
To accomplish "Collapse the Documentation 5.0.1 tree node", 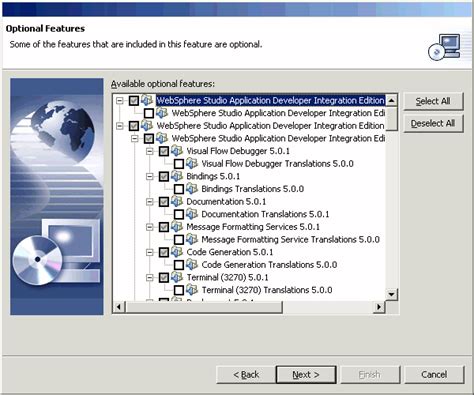I will pyautogui.click(x=150, y=202).
